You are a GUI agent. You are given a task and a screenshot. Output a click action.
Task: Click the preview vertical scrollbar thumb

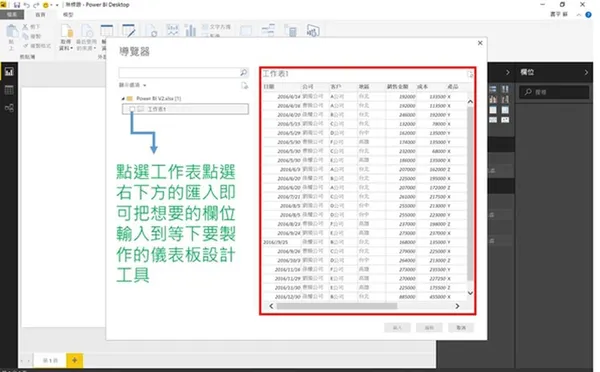pos(470,194)
